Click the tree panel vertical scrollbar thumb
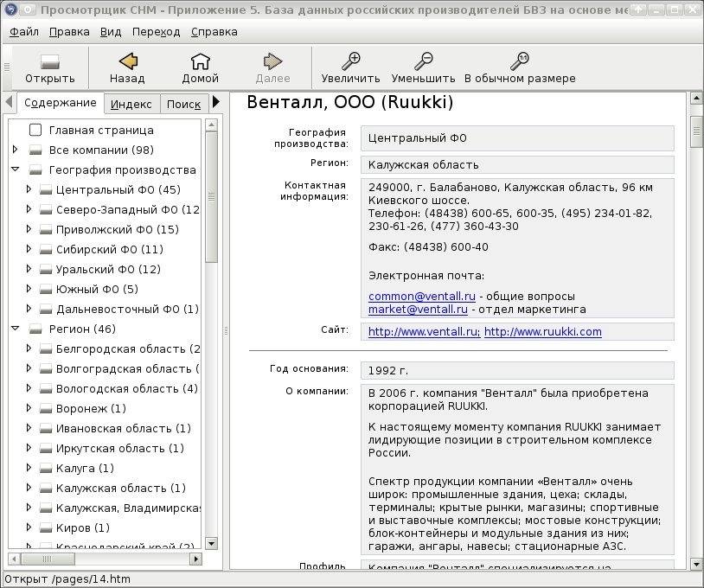 coord(211,197)
